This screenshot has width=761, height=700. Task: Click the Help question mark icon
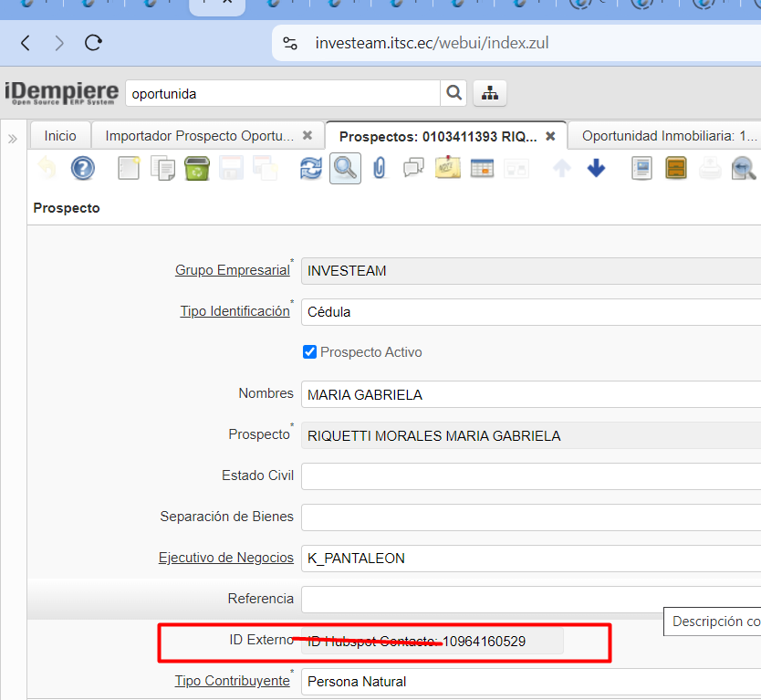coord(83,168)
